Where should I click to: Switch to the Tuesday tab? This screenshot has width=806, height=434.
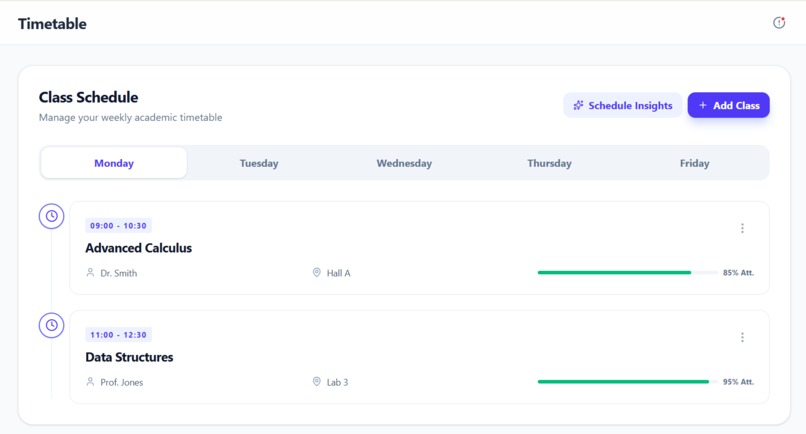pos(259,163)
